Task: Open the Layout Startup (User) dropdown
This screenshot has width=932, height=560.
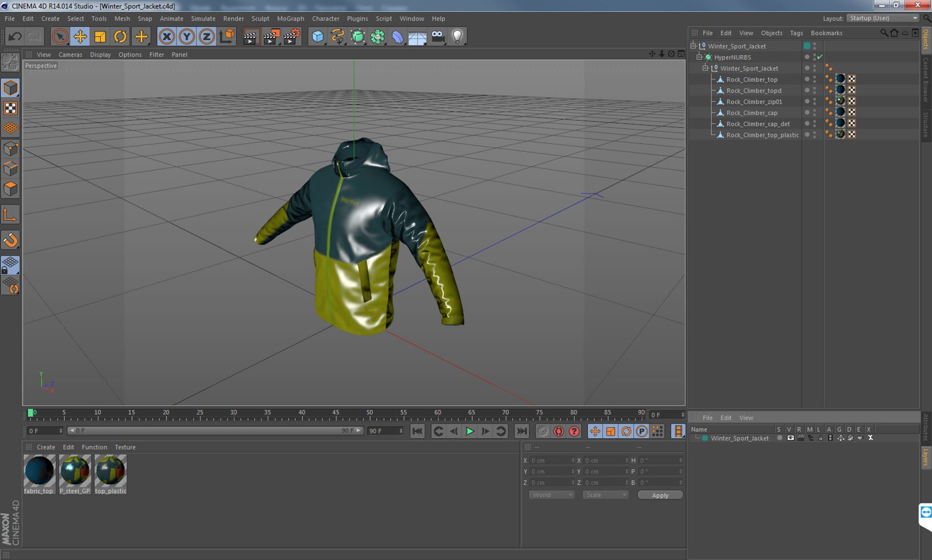Action: pyautogui.click(x=883, y=18)
